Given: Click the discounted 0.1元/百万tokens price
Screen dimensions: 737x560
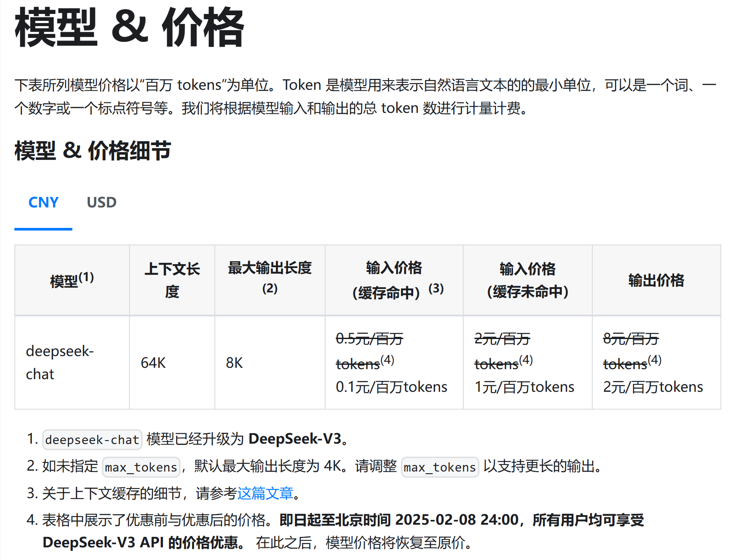Looking at the screenshot, I should click(x=391, y=387).
